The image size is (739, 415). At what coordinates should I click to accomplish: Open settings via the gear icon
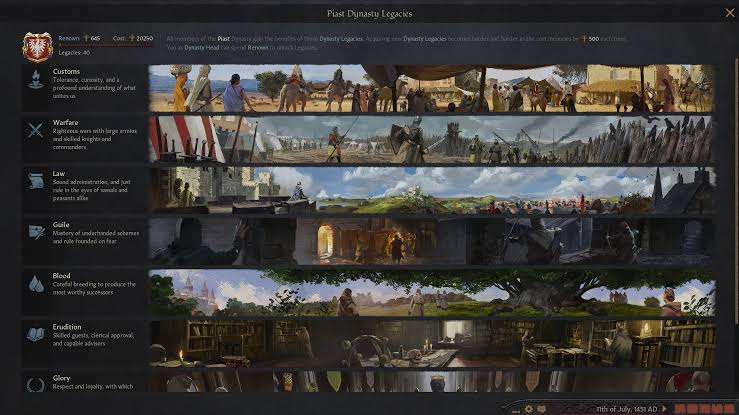pos(529,409)
